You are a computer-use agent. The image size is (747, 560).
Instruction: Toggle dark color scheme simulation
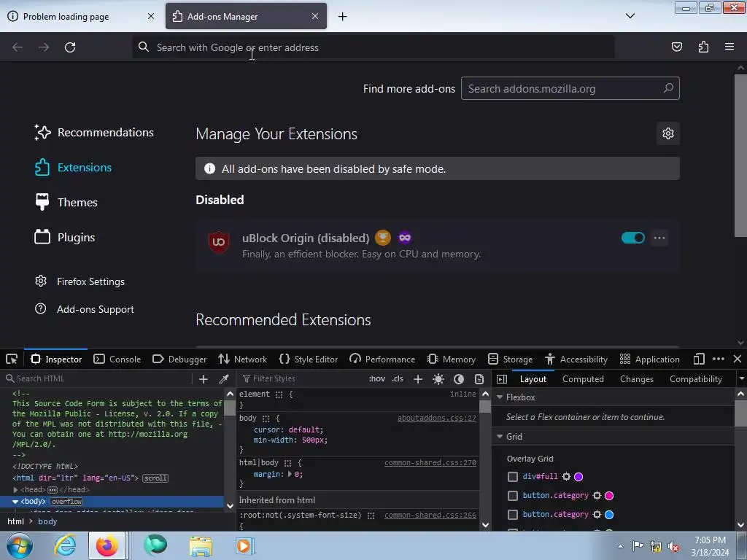(459, 379)
